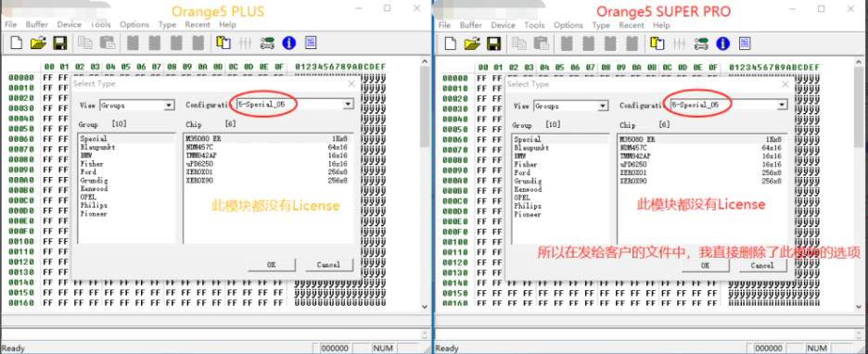Click Copy icon in Orange5 SUPER PRO toolbar

coord(518,44)
